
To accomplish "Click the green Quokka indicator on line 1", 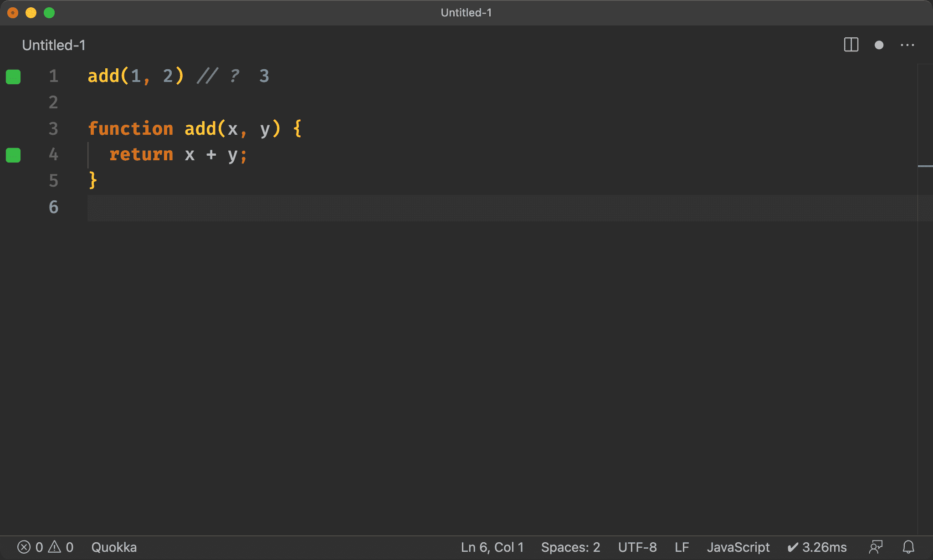I will [13, 76].
